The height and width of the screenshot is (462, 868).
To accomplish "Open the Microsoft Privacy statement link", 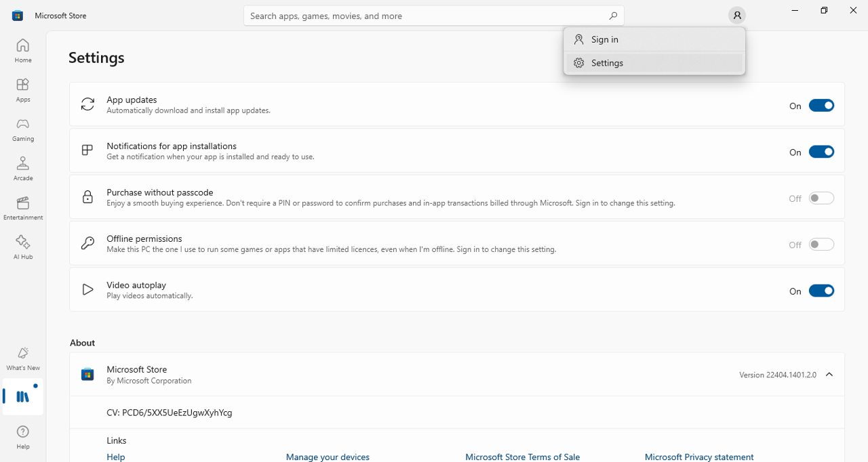I will click(699, 457).
